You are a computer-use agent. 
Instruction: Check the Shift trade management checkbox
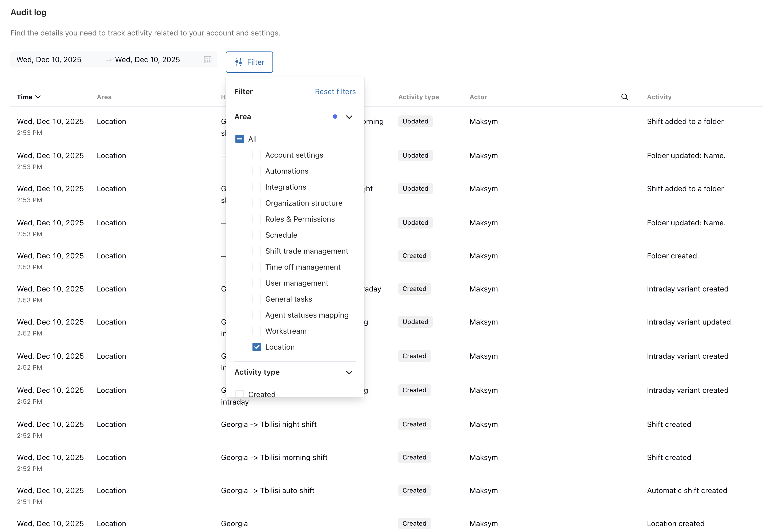[256, 251]
